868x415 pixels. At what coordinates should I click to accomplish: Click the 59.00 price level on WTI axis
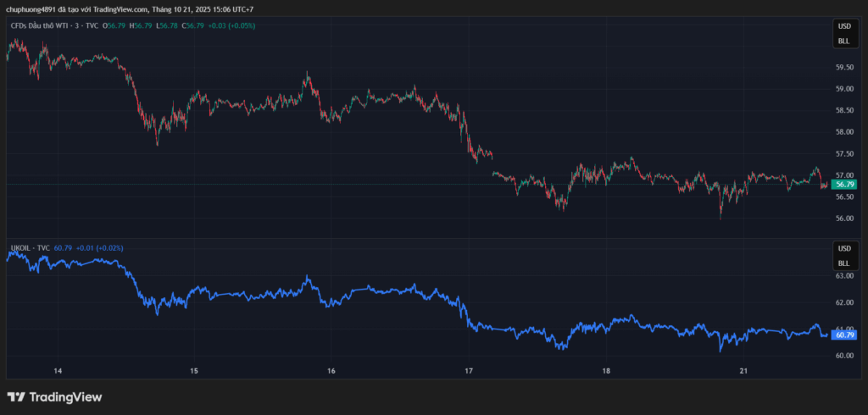click(843, 89)
